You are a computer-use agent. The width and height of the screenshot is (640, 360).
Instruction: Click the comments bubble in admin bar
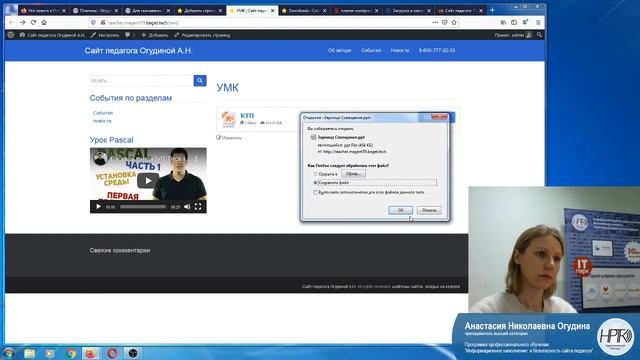(128, 35)
